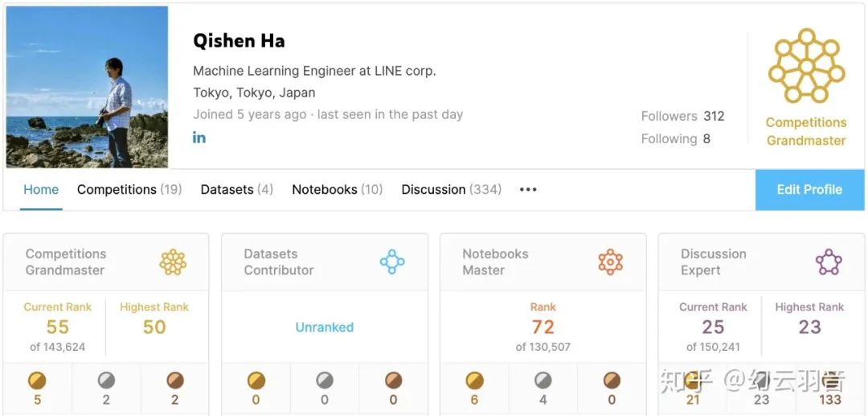This screenshot has height=416, width=868.
Task: Click the Competitions Grandmaster tier icon in card
Action: point(173,262)
